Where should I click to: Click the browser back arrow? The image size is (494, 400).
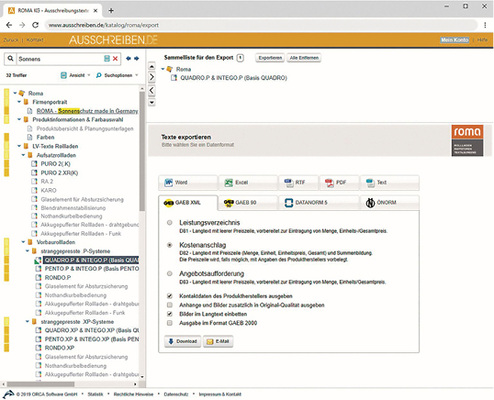pyautogui.click(x=9, y=25)
